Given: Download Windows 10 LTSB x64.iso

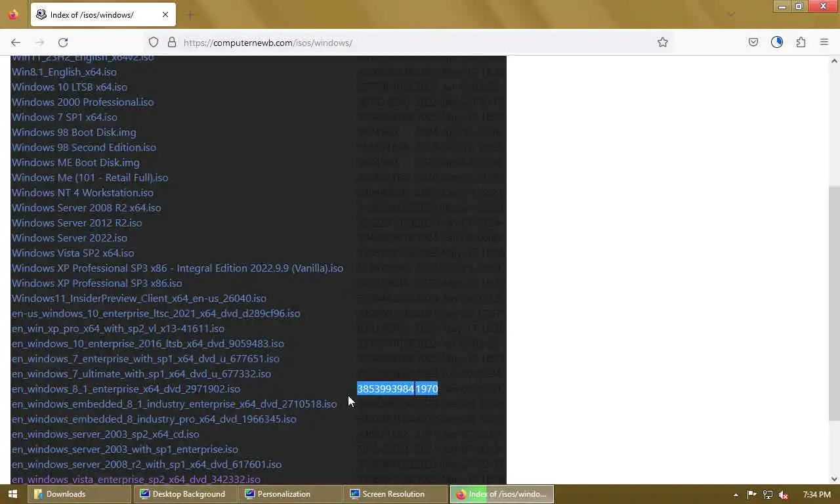Looking at the screenshot, I should [x=69, y=87].
